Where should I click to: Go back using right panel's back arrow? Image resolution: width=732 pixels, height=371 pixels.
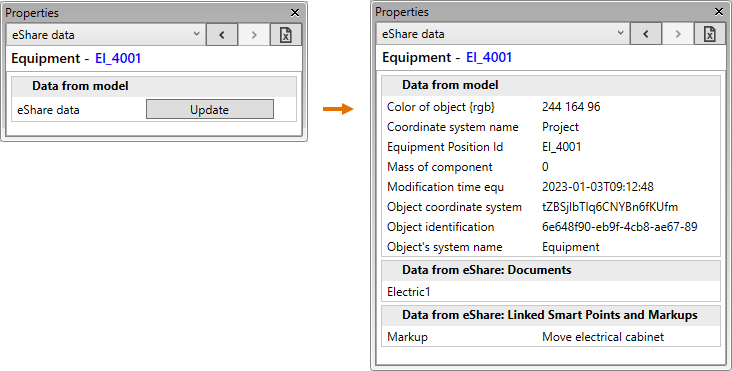coord(646,34)
